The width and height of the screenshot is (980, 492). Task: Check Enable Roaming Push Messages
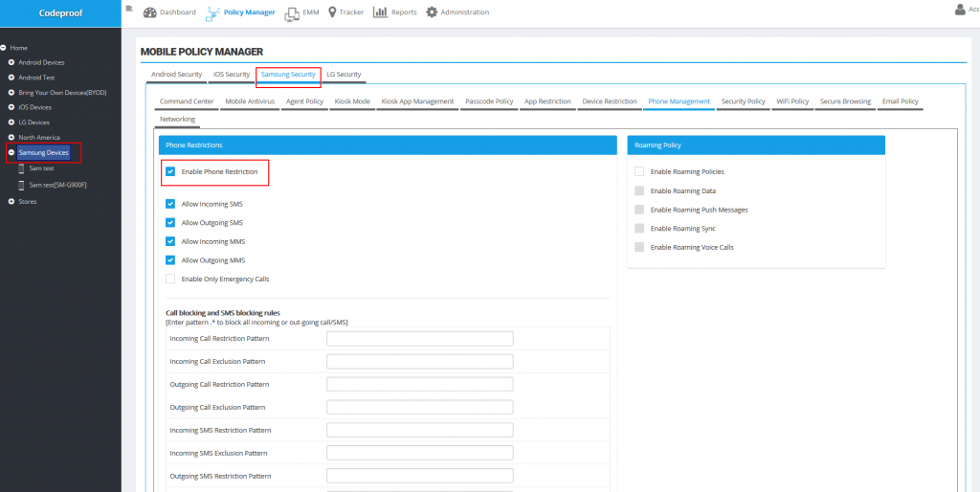(x=638, y=210)
